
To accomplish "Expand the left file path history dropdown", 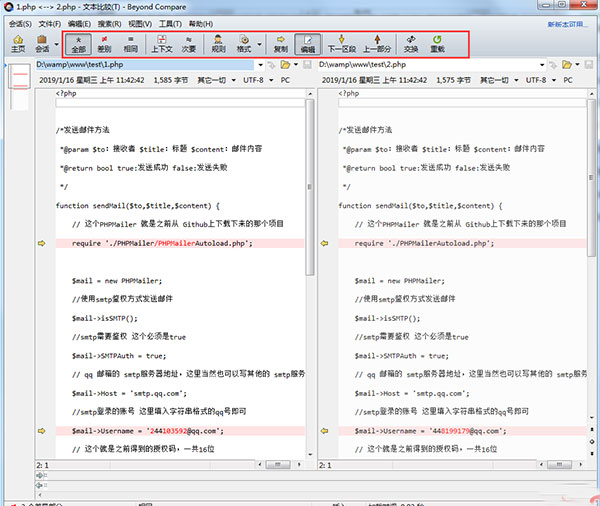I will click(x=261, y=65).
